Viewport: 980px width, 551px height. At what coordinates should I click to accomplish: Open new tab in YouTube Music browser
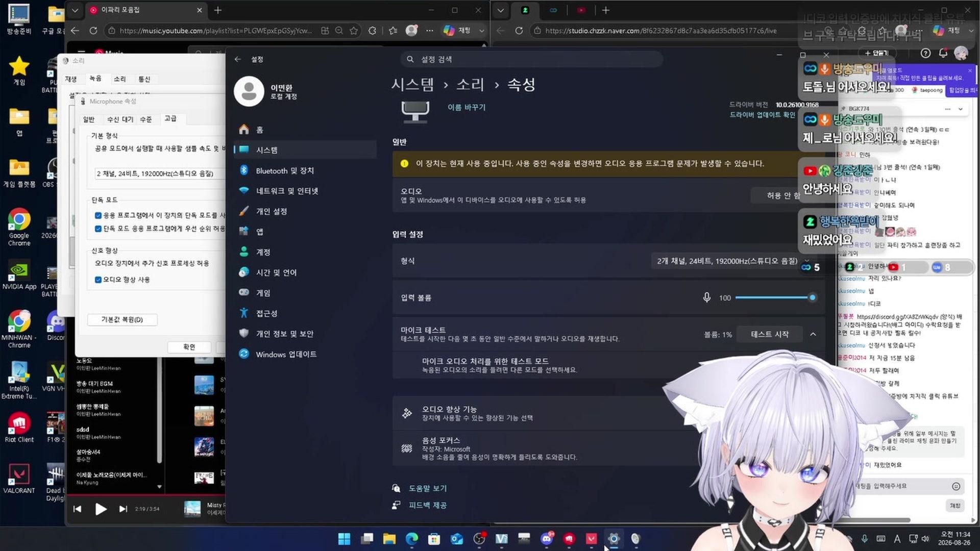pos(218,10)
